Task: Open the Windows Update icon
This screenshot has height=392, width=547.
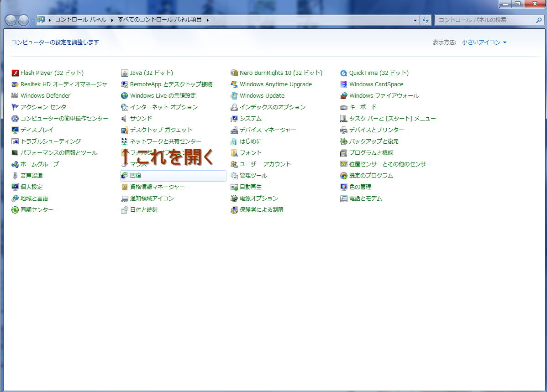Action: tap(234, 95)
